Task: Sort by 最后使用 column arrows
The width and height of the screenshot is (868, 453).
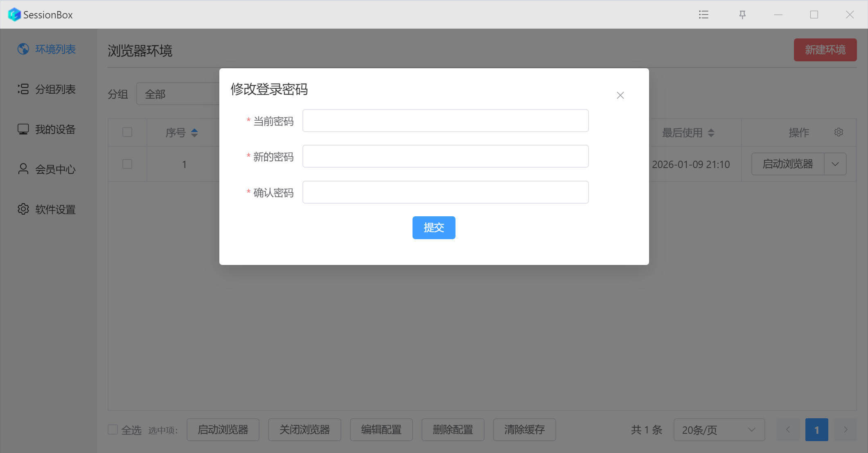Action: pos(711,132)
